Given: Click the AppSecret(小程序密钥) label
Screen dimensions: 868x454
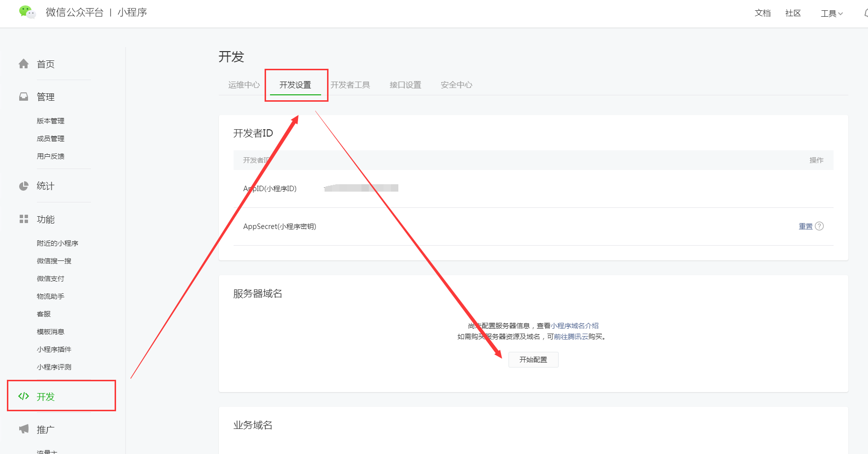Looking at the screenshot, I should [280, 227].
